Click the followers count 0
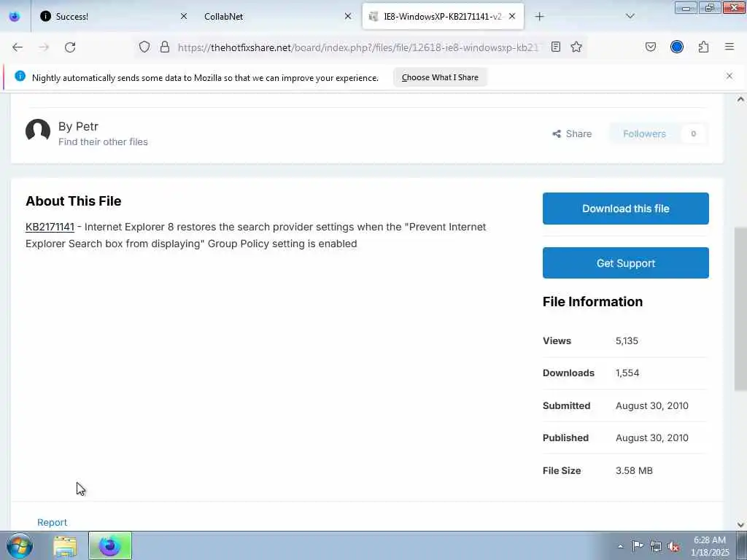 coord(693,134)
